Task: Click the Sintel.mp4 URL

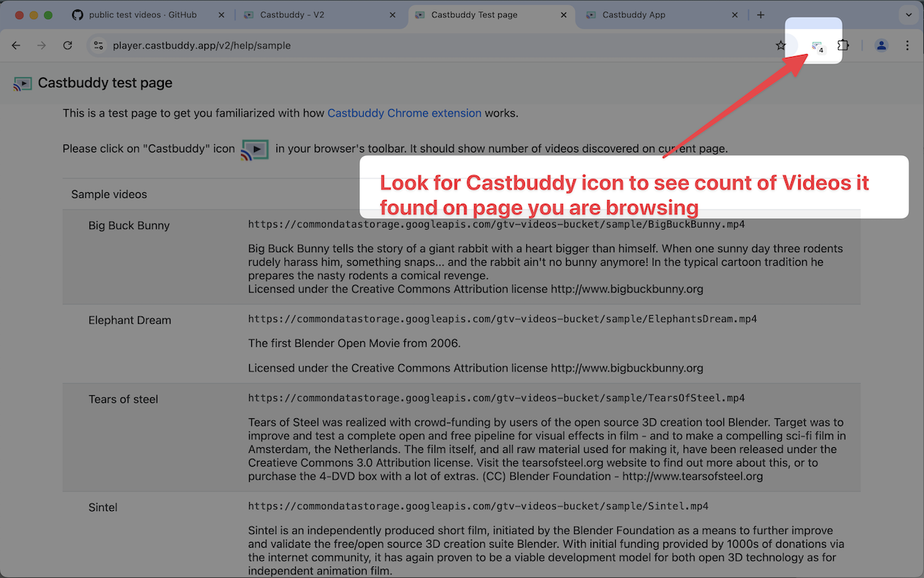Action: point(479,506)
